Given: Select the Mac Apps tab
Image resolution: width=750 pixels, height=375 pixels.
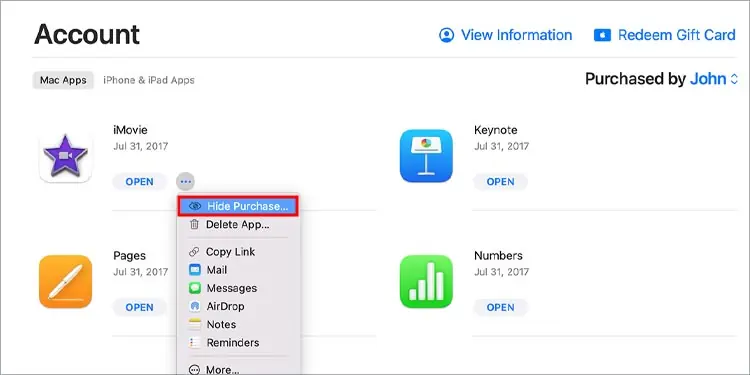Looking at the screenshot, I should [x=63, y=80].
